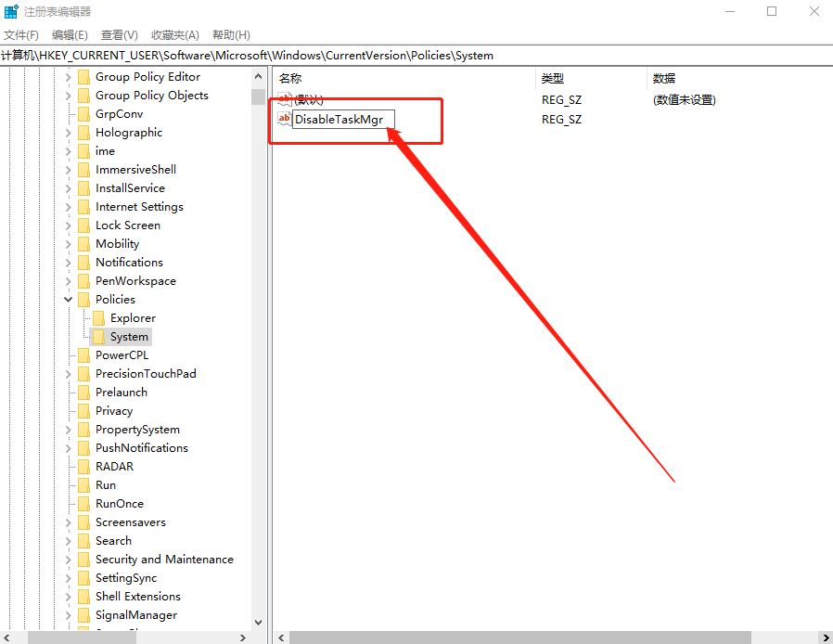
Task: Click the Registry Editor app icon
Action: point(11,11)
